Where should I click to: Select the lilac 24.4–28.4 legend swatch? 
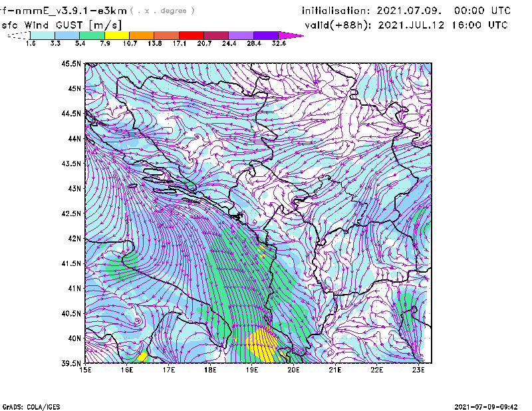(241, 35)
